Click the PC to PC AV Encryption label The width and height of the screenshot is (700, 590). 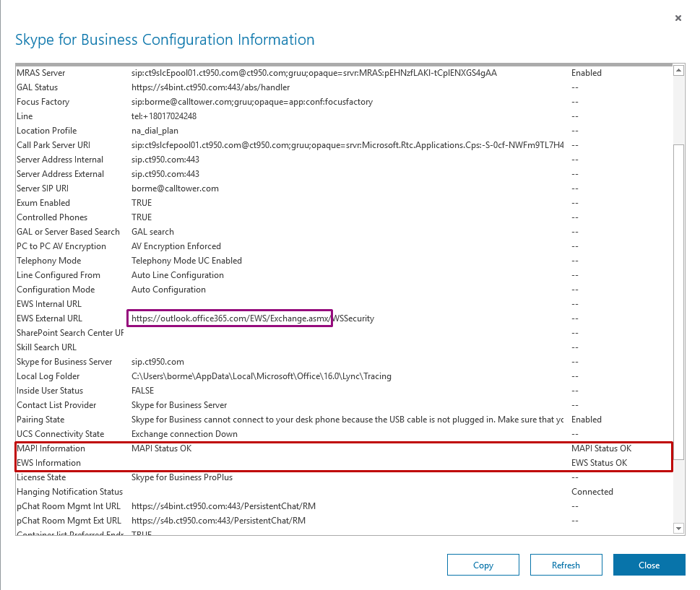coord(61,246)
